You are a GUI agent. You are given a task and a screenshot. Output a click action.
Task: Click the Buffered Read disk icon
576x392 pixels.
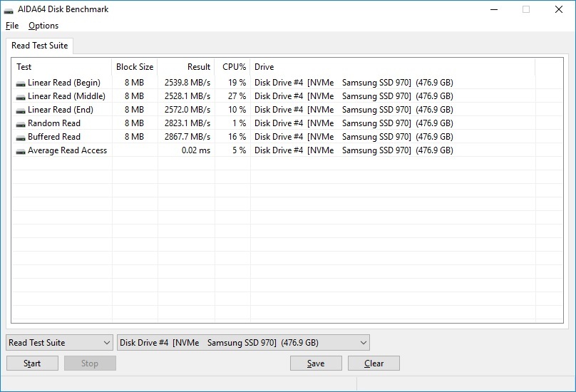(20, 137)
